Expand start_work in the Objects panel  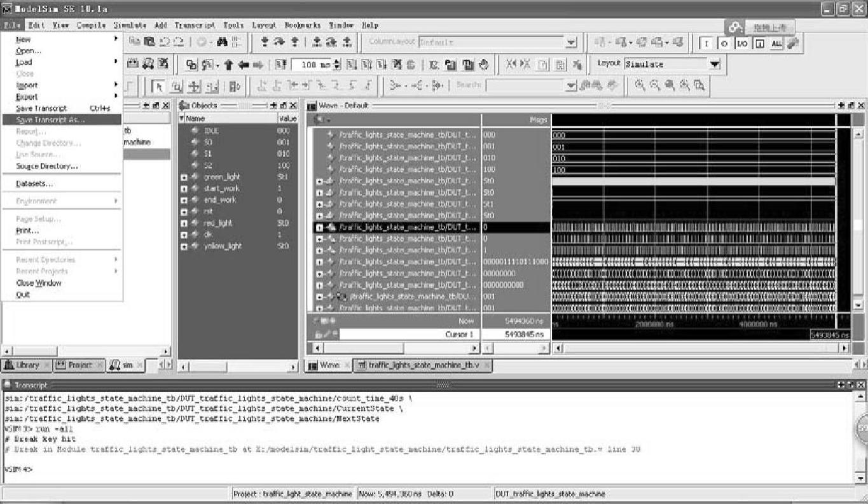(x=184, y=189)
